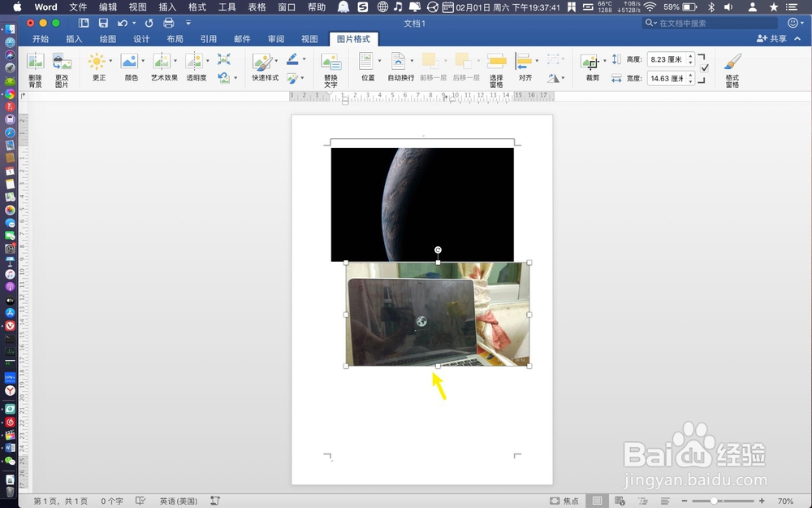Increase height with the stepper up arrow

pyautogui.click(x=690, y=56)
